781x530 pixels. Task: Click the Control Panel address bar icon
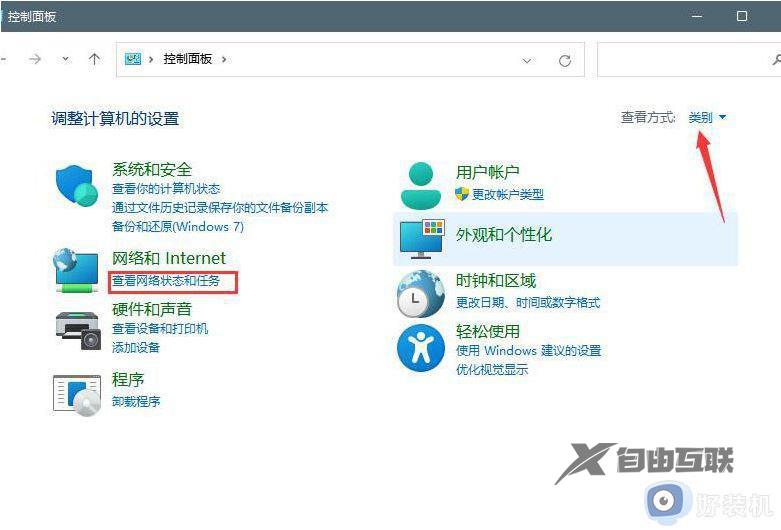132,59
